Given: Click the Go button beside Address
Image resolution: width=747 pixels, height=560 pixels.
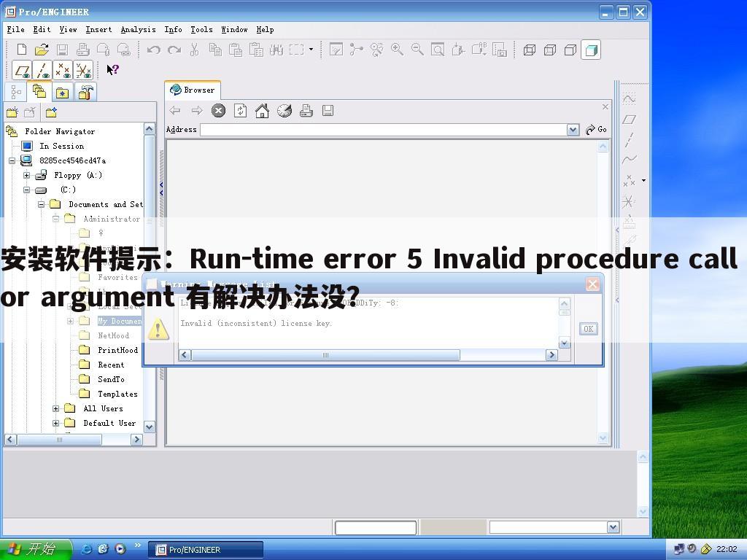Looking at the screenshot, I should 597,130.
